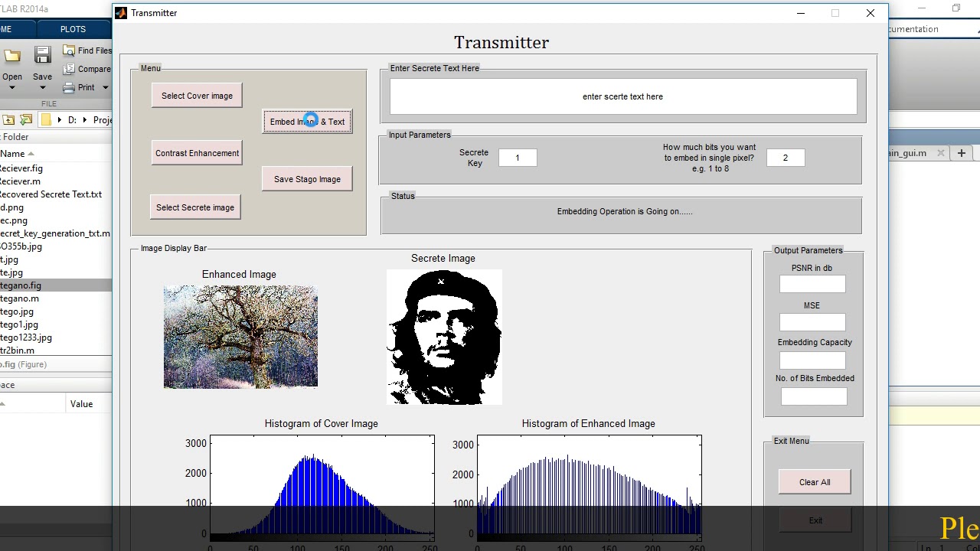Viewport: 980px width, 551px height.
Task: Switch to the PLOTS tab in MATLAB
Action: tap(73, 29)
